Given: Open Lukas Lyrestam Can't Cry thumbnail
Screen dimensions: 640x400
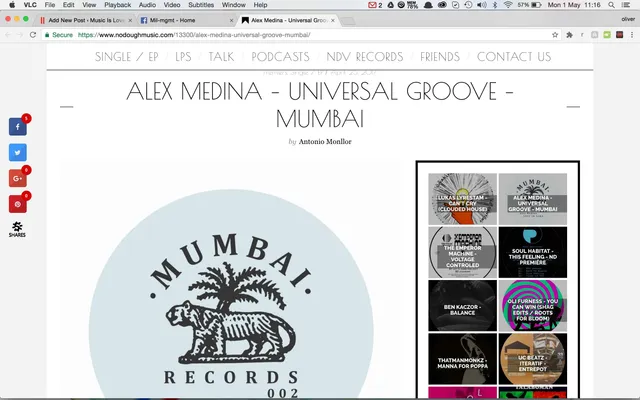Looking at the screenshot, I should [x=462, y=199].
